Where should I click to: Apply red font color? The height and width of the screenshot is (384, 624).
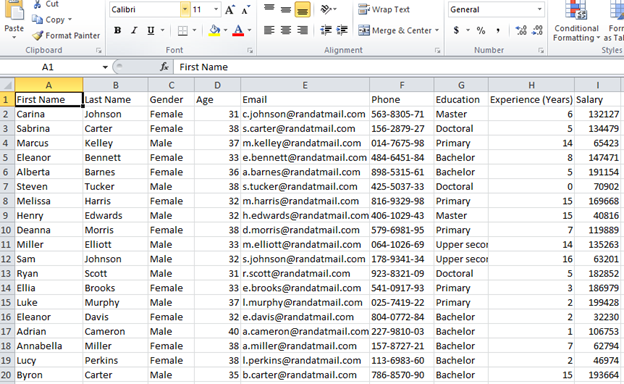pyautogui.click(x=238, y=30)
